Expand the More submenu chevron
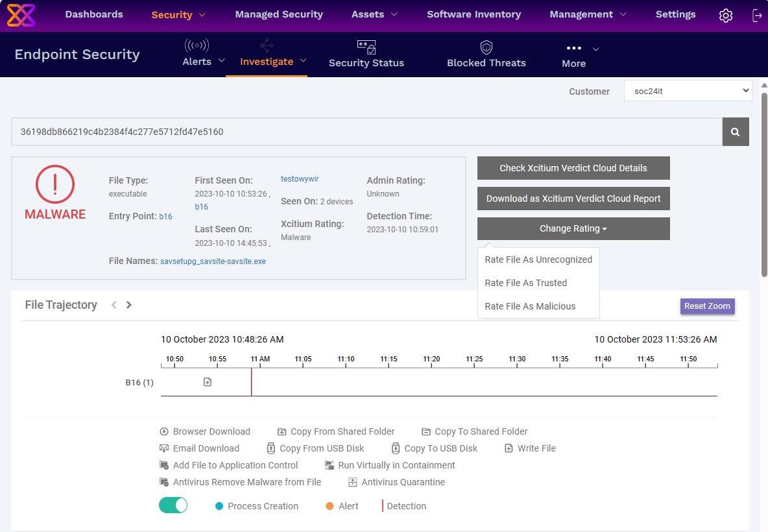 pyautogui.click(x=595, y=49)
